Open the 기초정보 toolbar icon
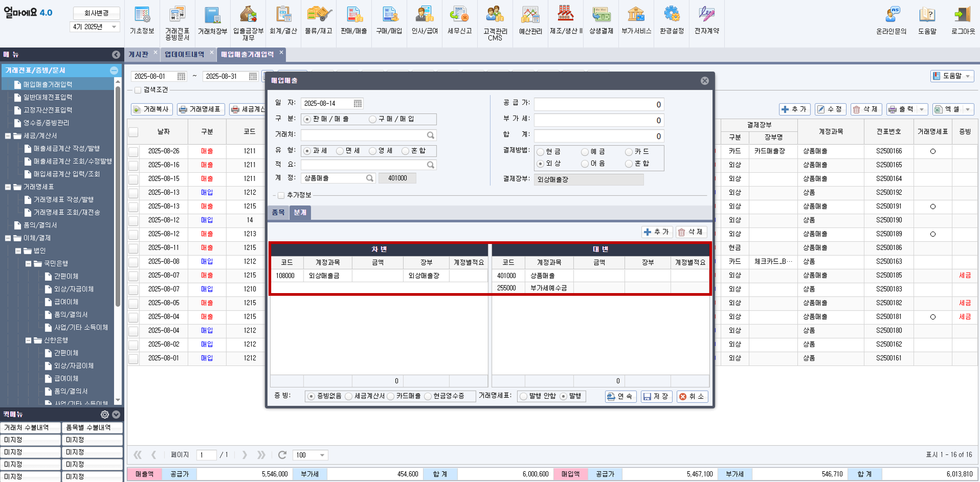The height and width of the screenshot is (482, 980). coord(142,22)
